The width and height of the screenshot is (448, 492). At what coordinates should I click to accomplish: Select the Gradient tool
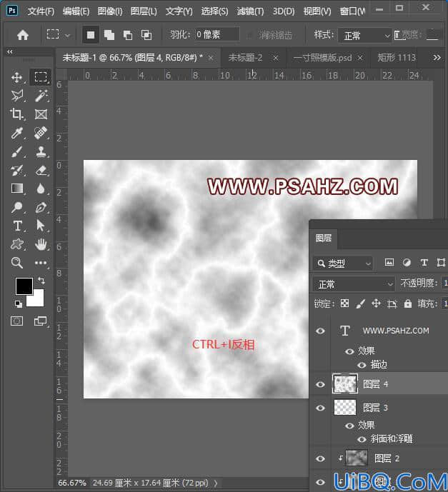pos(17,189)
